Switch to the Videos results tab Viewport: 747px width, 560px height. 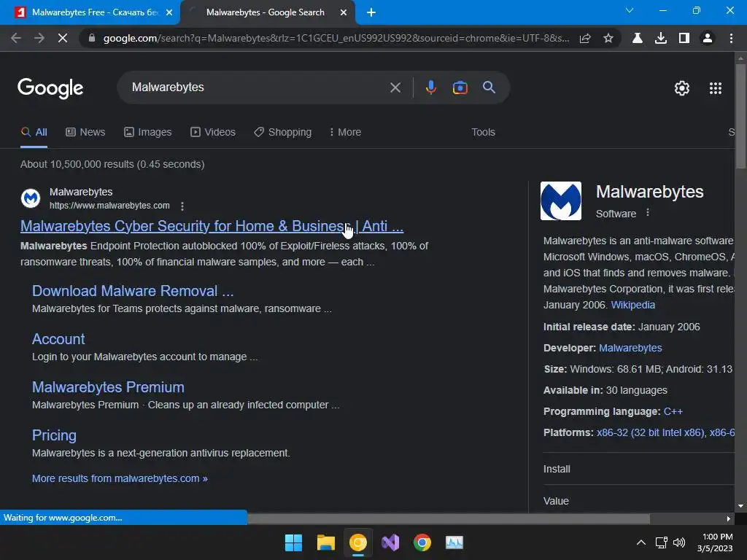213,132
